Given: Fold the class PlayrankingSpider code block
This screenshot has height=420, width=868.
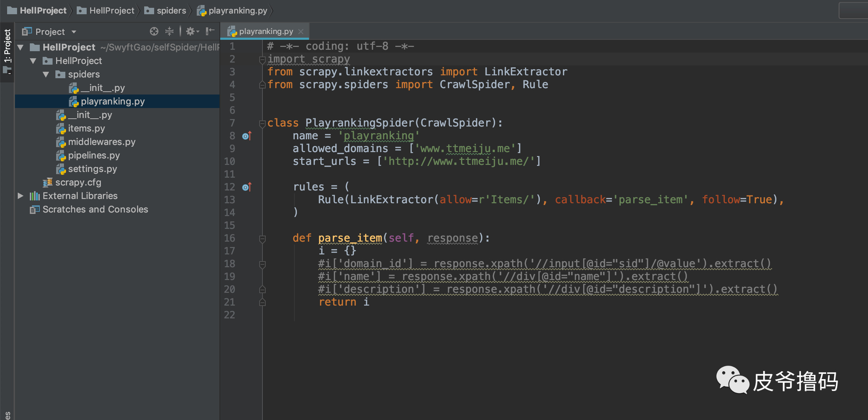Looking at the screenshot, I should pos(262,124).
